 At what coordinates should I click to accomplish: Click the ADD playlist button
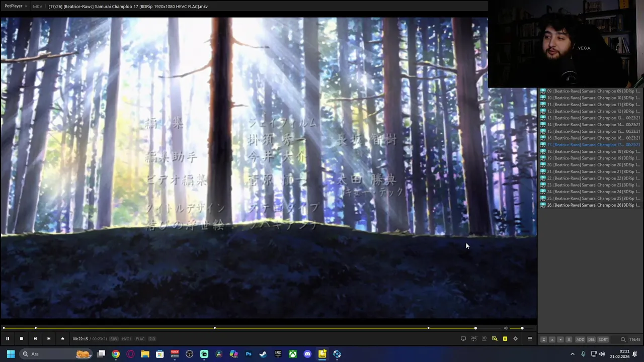[580, 340]
